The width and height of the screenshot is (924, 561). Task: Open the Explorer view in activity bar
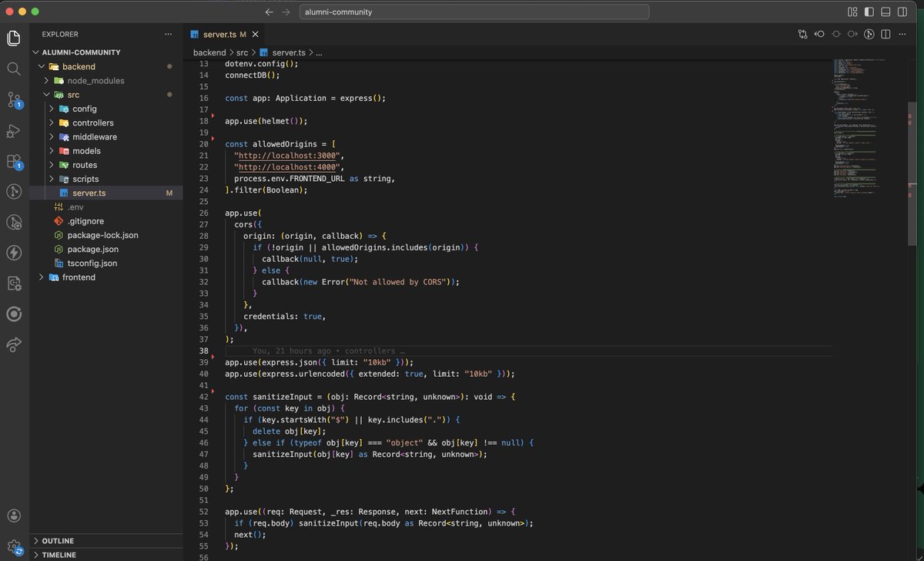[x=14, y=38]
